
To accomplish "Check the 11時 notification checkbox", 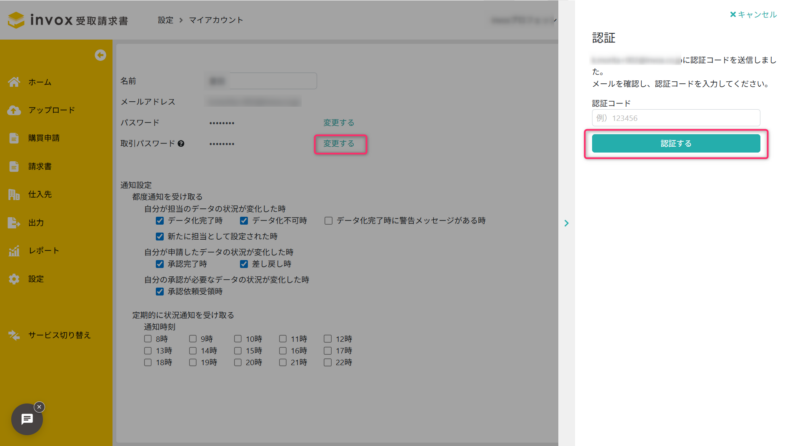I will click(283, 339).
